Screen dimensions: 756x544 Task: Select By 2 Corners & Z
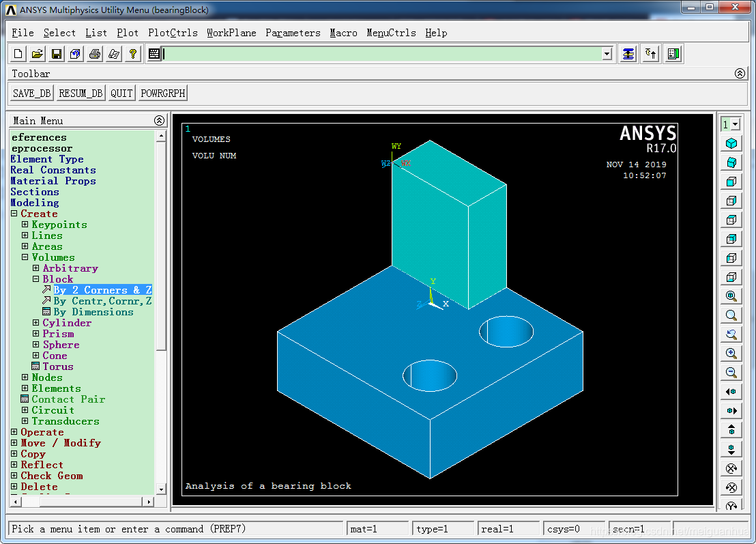(x=102, y=290)
